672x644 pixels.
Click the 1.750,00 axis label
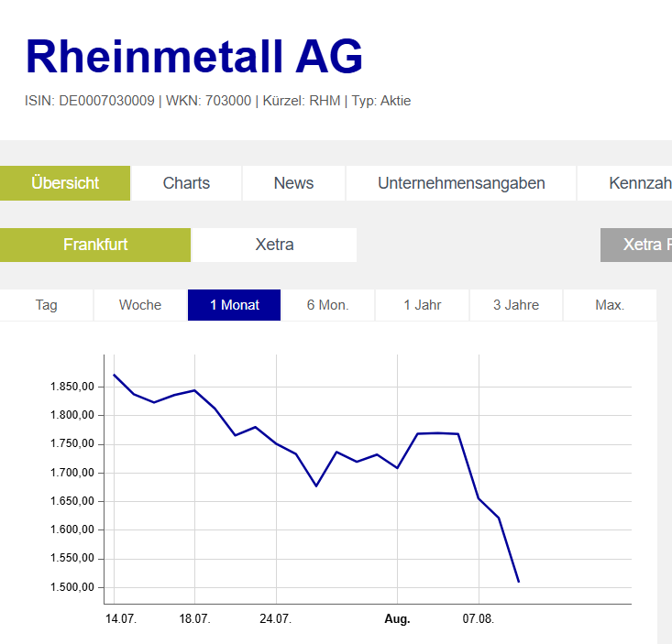click(72, 443)
